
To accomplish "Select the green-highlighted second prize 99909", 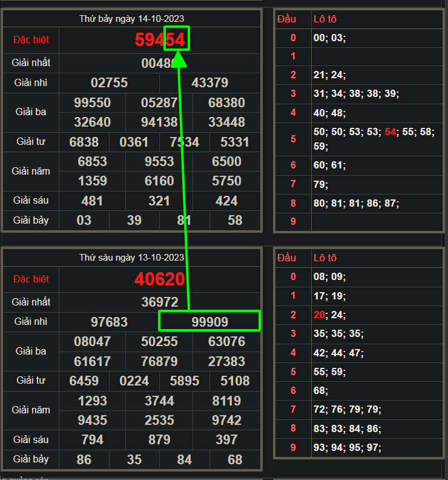I will [x=209, y=321].
